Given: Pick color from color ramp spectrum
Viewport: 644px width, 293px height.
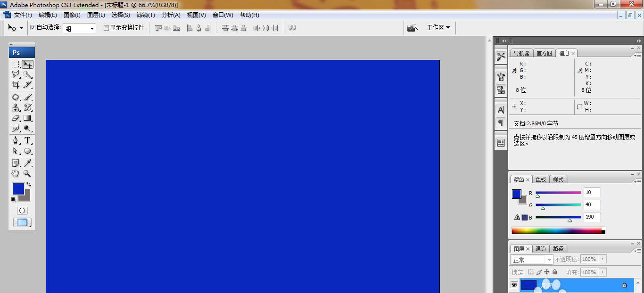Looking at the screenshot, I should [x=558, y=231].
